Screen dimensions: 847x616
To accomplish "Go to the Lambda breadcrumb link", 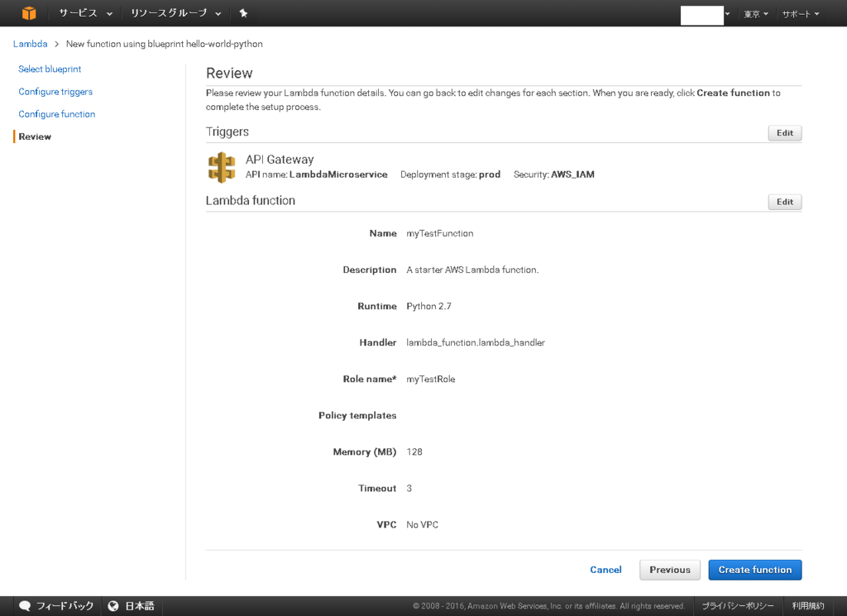I will [31, 44].
